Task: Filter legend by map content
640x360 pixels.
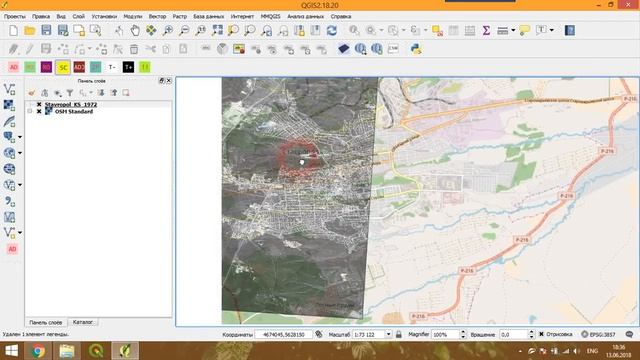Action: click(x=70, y=93)
